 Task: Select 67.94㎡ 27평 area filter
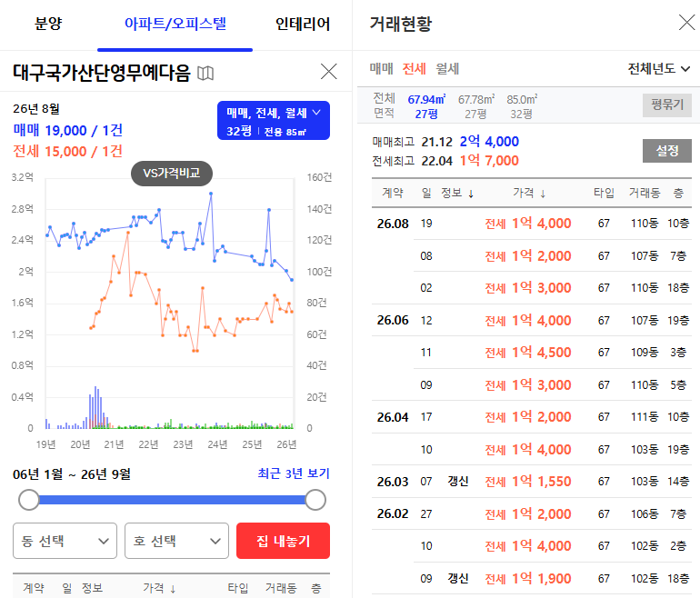(x=426, y=106)
